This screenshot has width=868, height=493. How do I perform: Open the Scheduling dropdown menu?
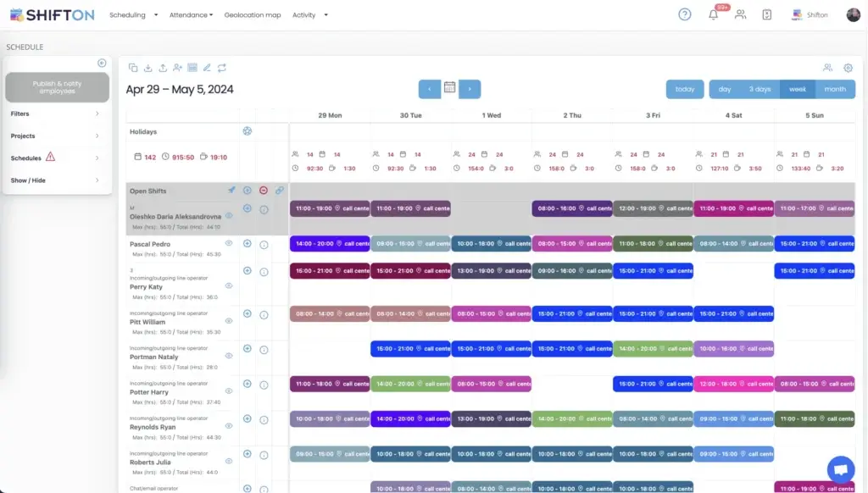(x=133, y=15)
